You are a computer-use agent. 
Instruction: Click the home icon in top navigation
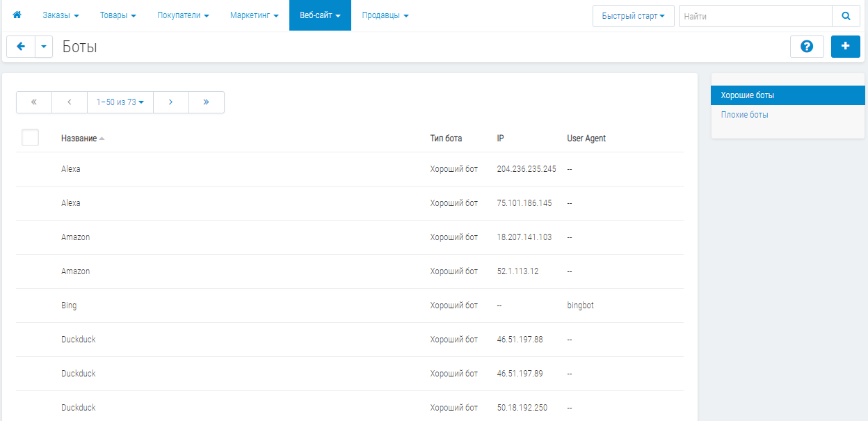17,15
